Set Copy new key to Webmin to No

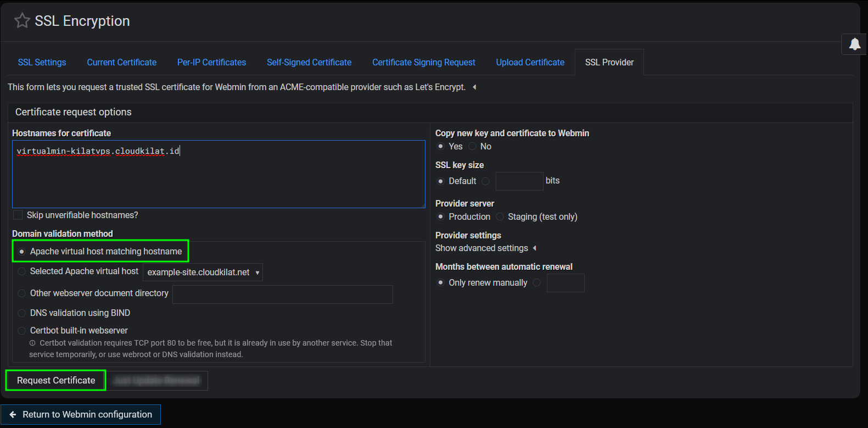[x=472, y=147]
